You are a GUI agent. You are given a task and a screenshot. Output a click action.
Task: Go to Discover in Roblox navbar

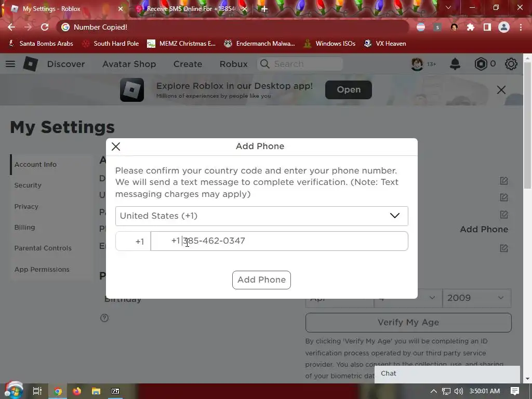[x=66, y=64]
